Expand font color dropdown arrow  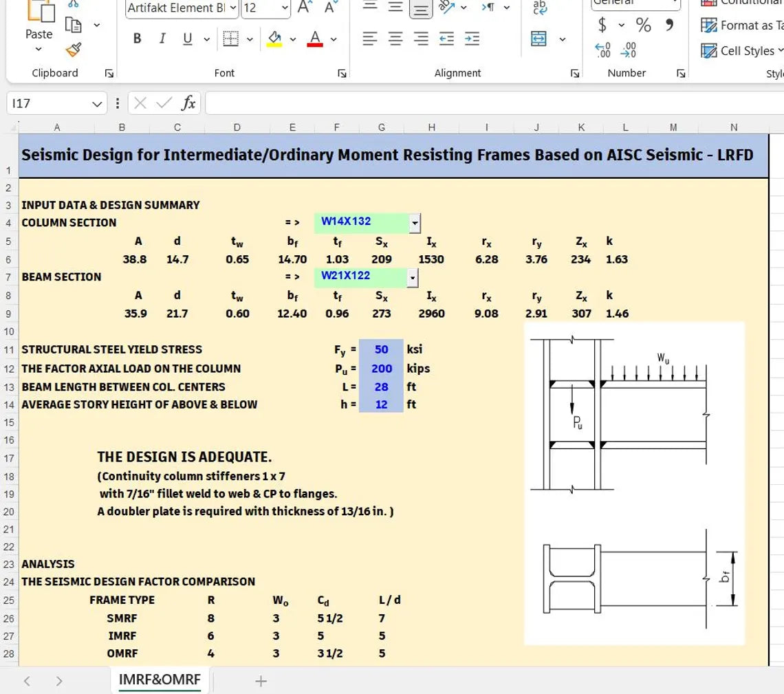pos(334,39)
